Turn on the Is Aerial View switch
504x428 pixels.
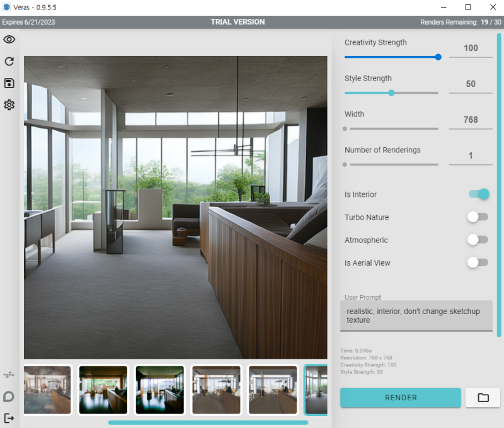(478, 262)
